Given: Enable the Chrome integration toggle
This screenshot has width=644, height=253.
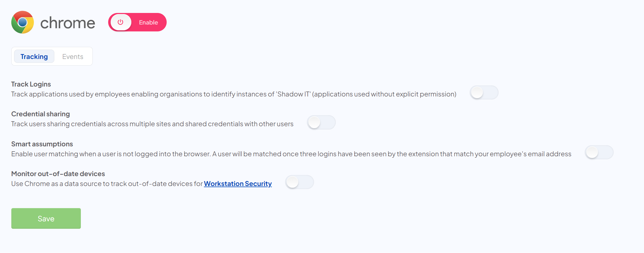Looking at the screenshot, I should (137, 22).
